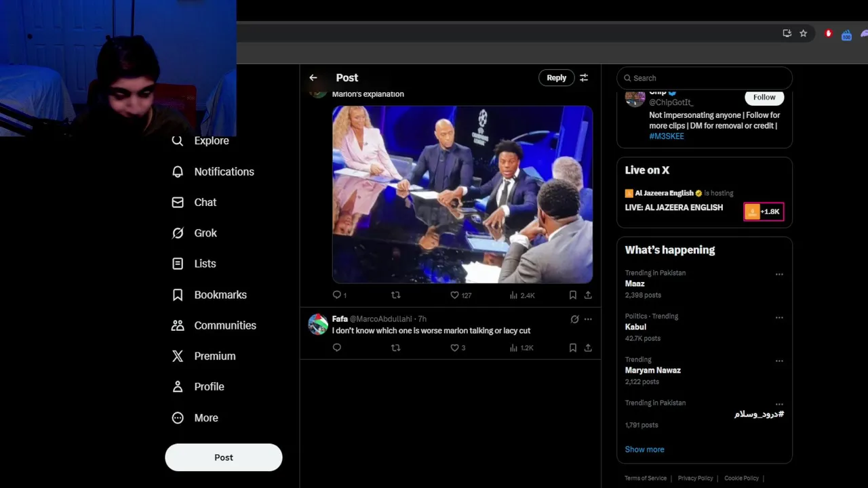Open the Fafa display name link
Image resolution: width=868 pixels, height=488 pixels.
tap(340, 319)
